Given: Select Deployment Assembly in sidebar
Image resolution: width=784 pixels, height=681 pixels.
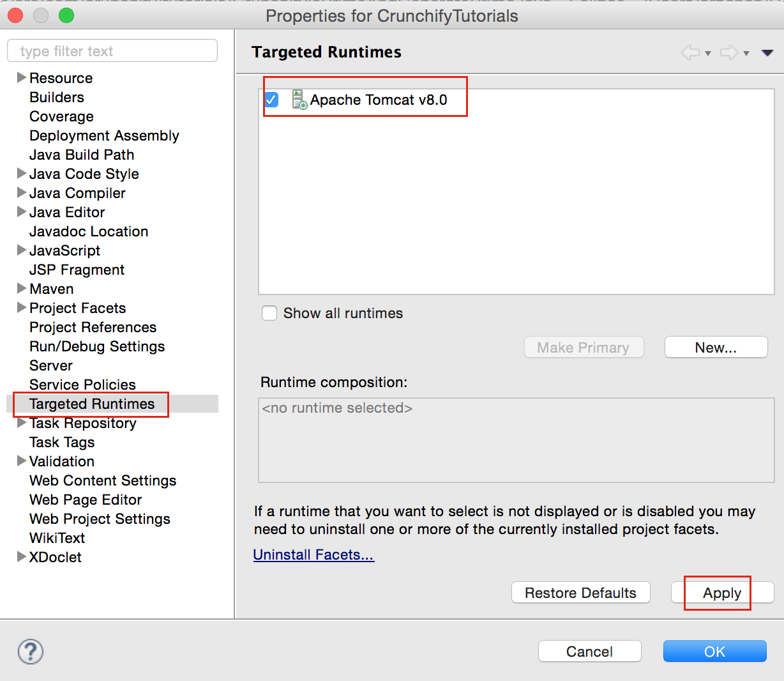Looking at the screenshot, I should click(104, 135).
